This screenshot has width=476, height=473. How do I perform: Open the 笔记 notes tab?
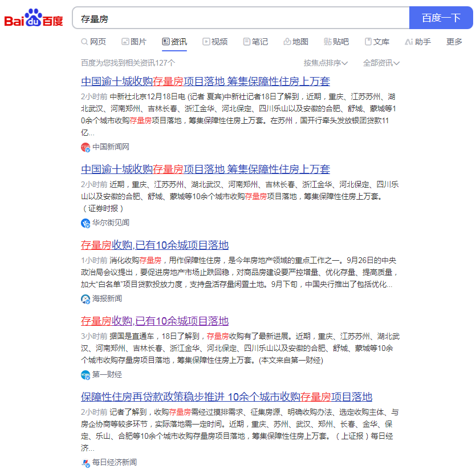point(255,42)
